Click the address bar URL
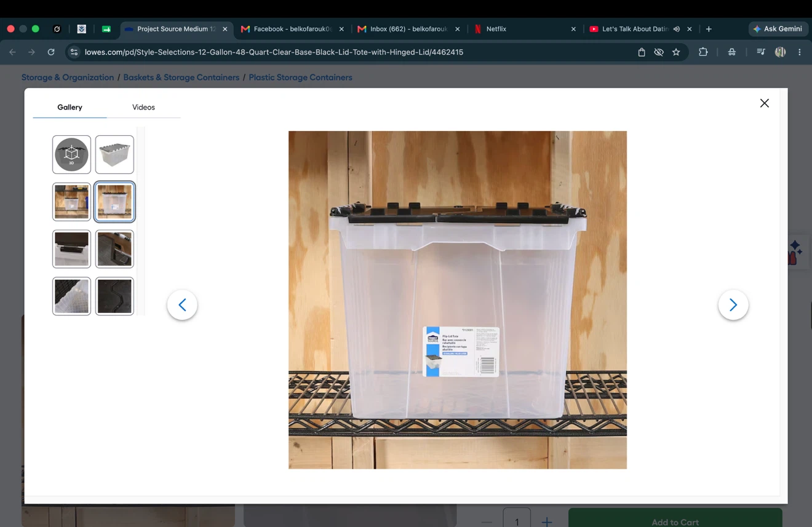 point(274,52)
